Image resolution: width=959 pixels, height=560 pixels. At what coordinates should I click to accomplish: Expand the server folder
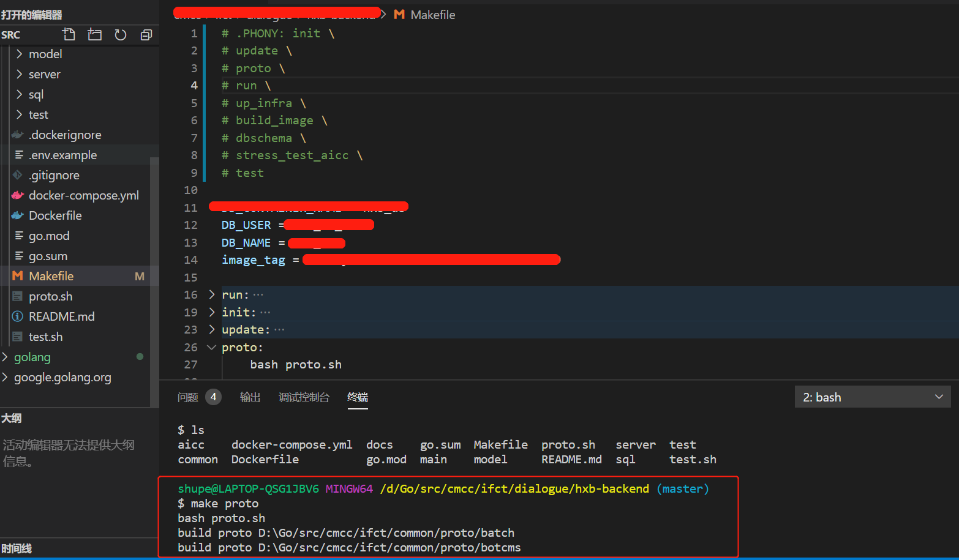click(x=19, y=74)
